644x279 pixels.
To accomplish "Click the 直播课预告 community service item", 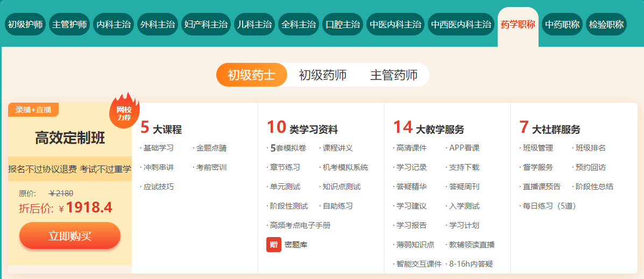I will (x=541, y=187).
